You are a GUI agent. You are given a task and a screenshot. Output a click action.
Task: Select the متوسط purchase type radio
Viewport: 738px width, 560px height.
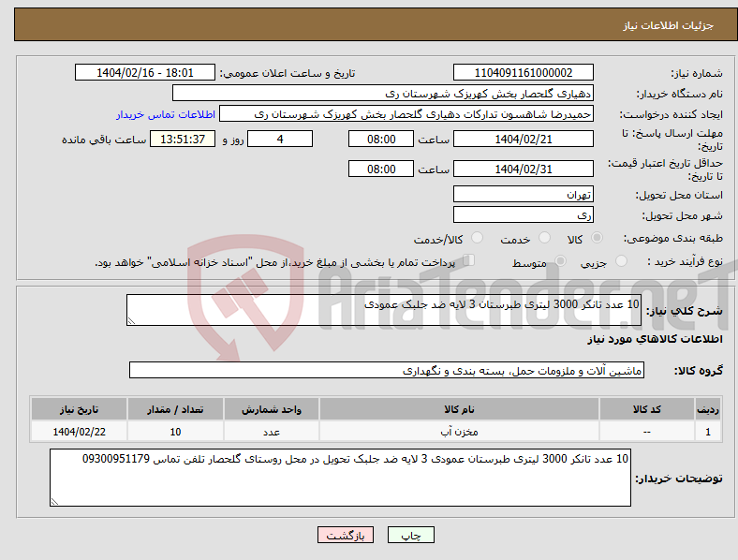560,261
